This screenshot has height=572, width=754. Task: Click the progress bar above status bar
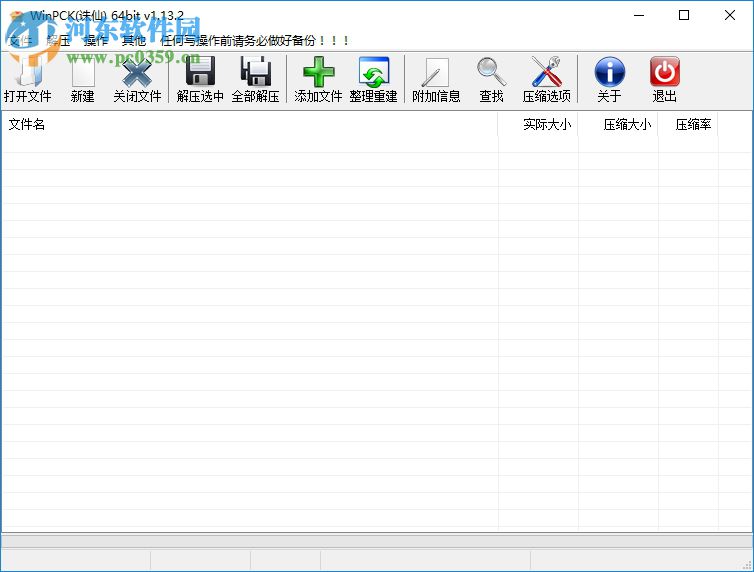coord(377,541)
